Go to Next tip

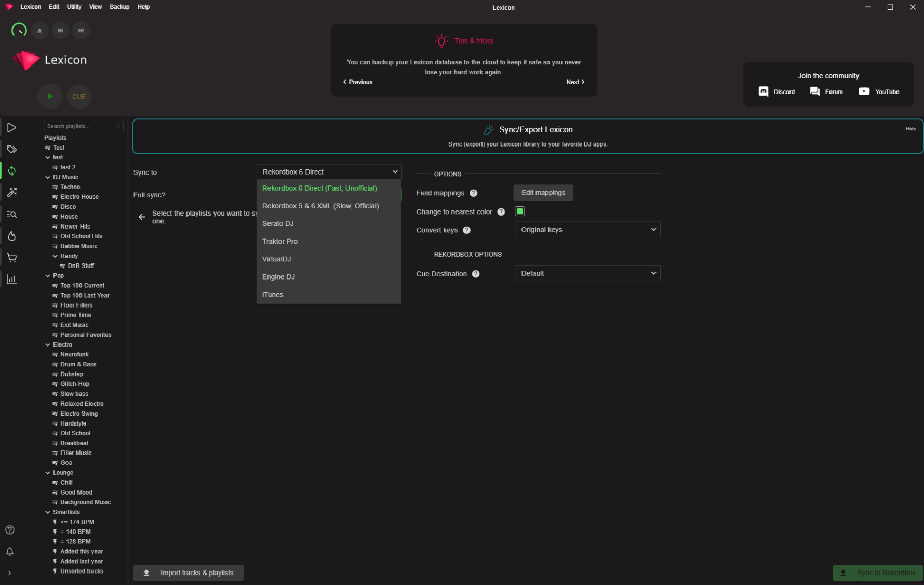(x=575, y=82)
